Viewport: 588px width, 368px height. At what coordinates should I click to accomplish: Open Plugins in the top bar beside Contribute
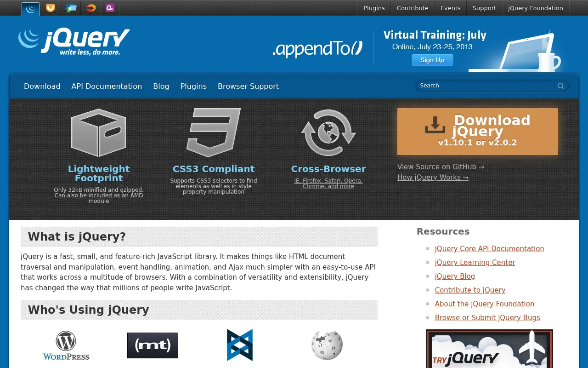pyautogui.click(x=374, y=8)
